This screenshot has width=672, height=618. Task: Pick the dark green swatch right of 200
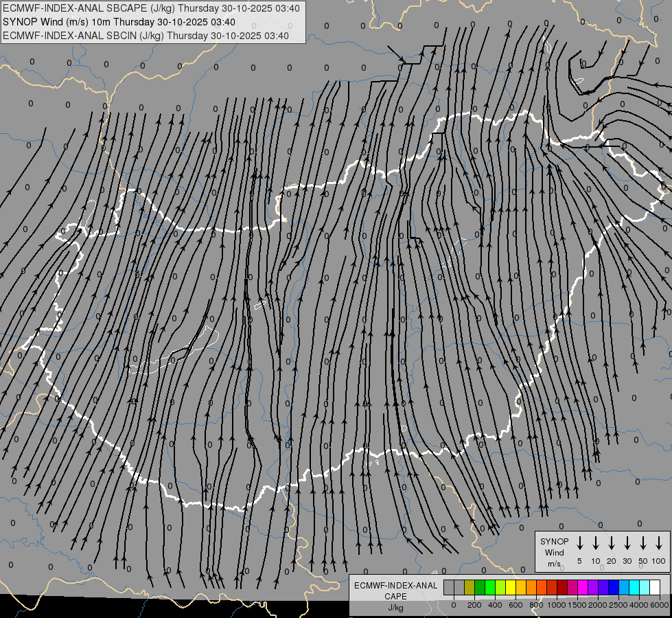coord(480,587)
